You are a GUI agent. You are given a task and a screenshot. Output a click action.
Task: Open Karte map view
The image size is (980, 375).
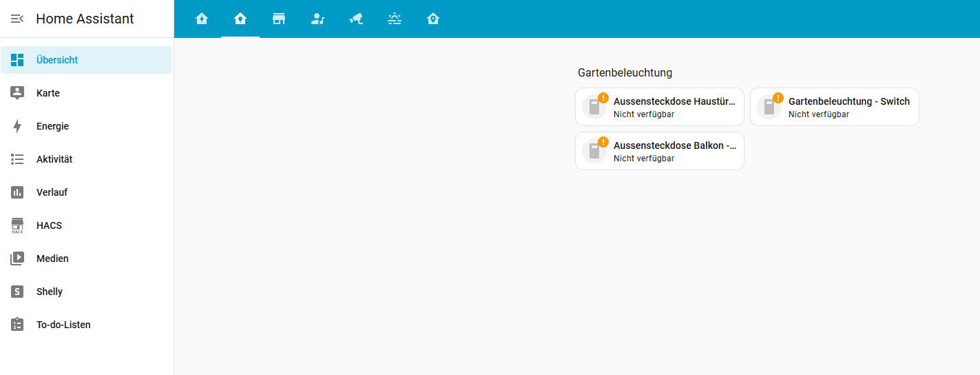coord(48,93)
